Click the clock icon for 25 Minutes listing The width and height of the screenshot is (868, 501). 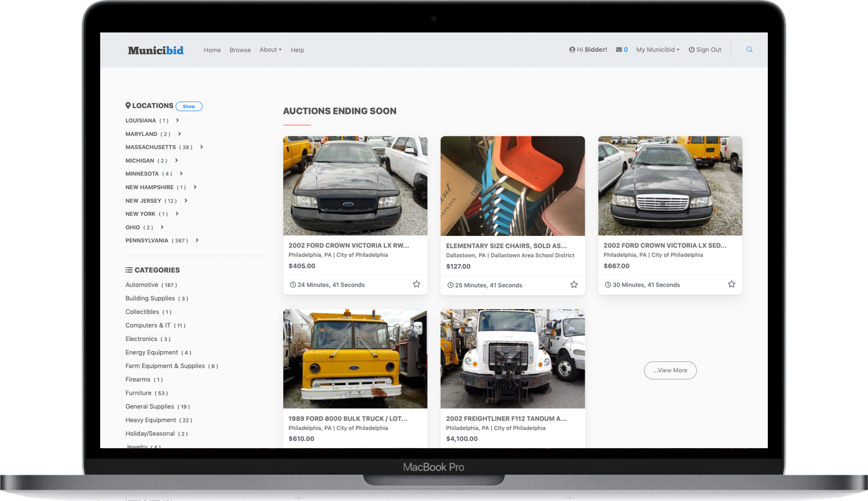pos(450,285)
